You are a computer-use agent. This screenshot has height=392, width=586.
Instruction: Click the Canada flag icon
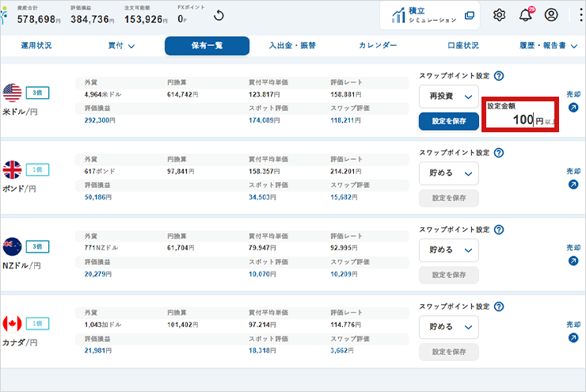pyautogui.click(x=13, y=323)
